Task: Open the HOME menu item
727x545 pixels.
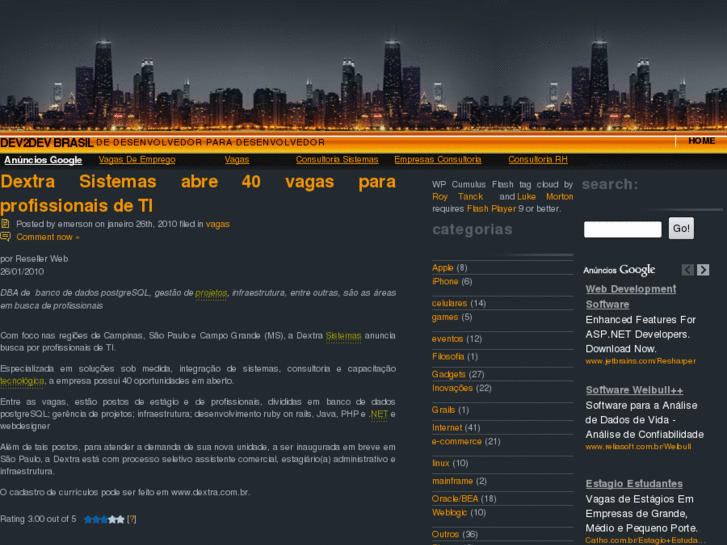Action: pyautogui.click(x=701, y=141)
